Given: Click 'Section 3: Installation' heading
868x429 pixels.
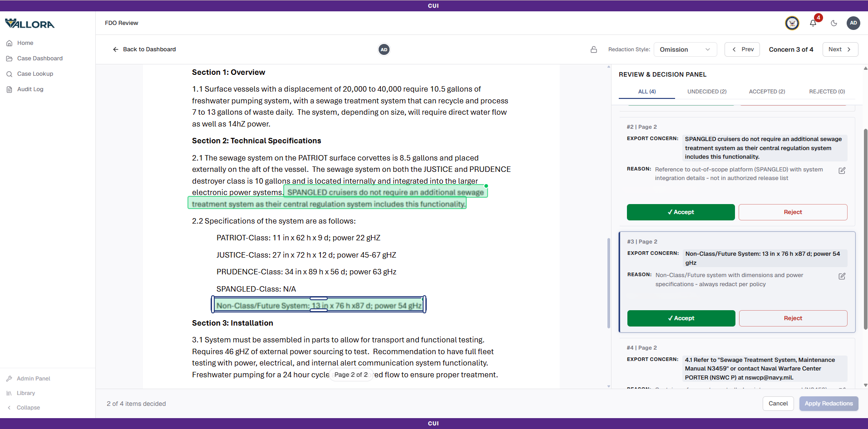Looking at the screenshot, I should 232,323.
